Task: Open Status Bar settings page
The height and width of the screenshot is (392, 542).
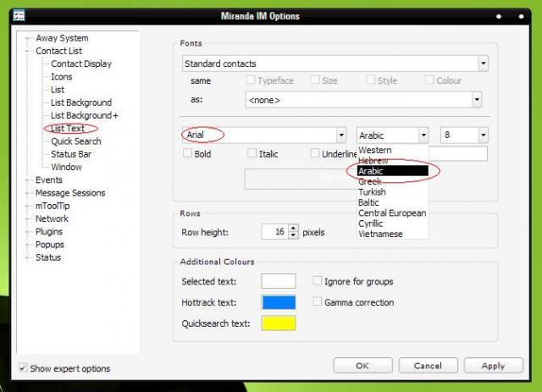Action: tap(71, 154)
